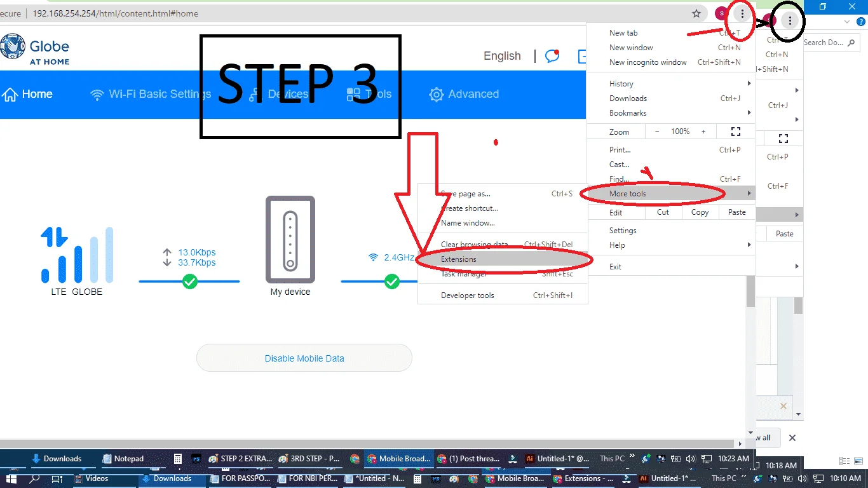Screen dimensions: 868x488
Task: Click the blue help icon in the Explorer window
Action: [x=860, y=22]
